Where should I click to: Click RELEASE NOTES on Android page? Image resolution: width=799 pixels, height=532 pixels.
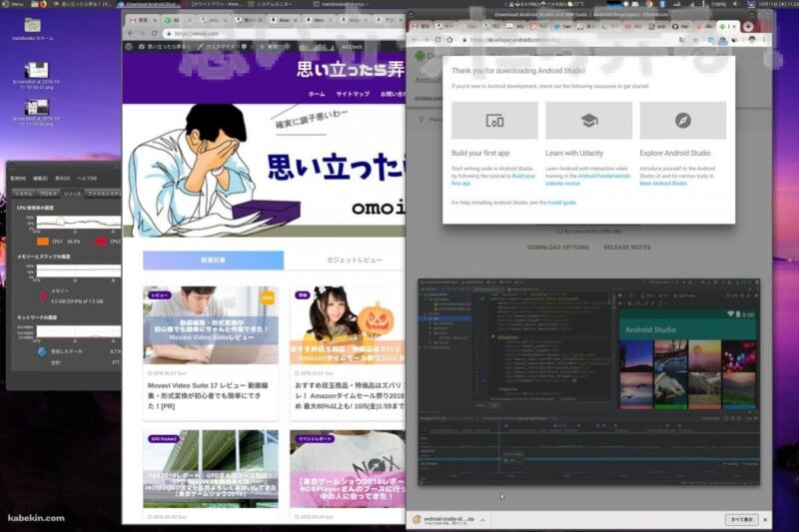[x=627, y=247]
